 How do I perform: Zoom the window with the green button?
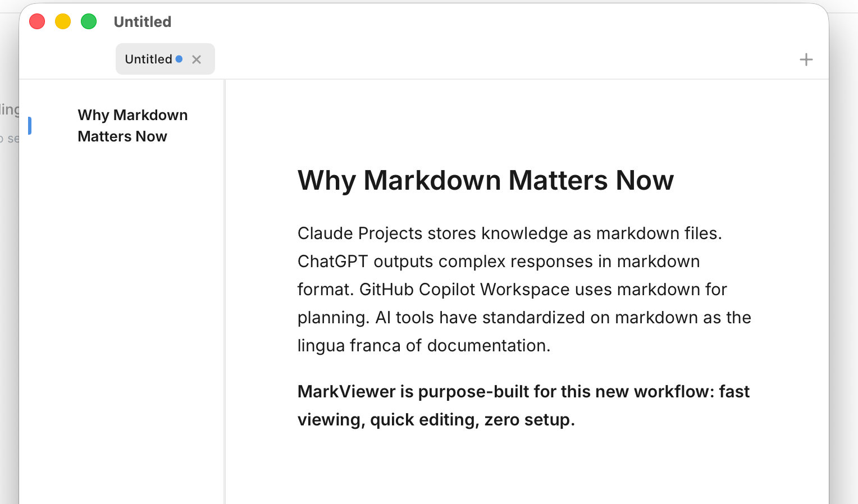[x=89, y=22]
